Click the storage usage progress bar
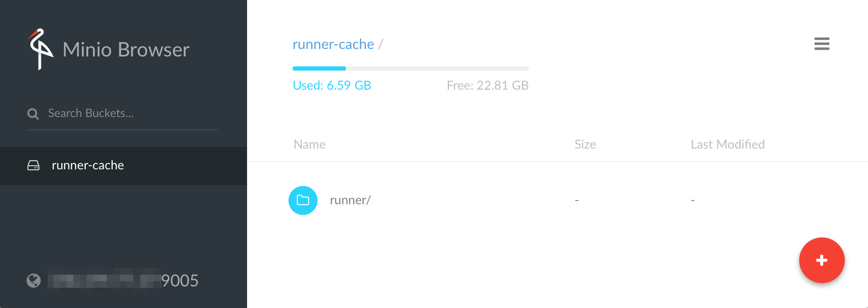Screen dimensions: 868x308 410,68
